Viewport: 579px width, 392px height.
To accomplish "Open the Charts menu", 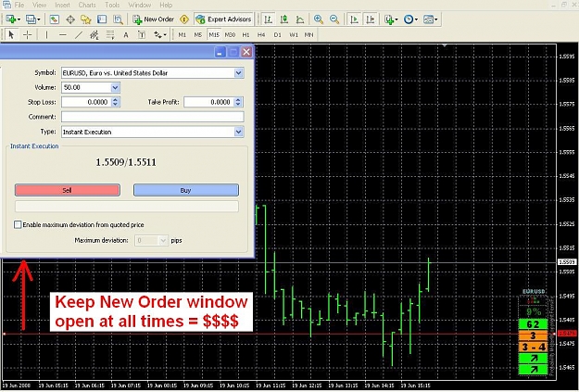I will click(x=87, y=5).
